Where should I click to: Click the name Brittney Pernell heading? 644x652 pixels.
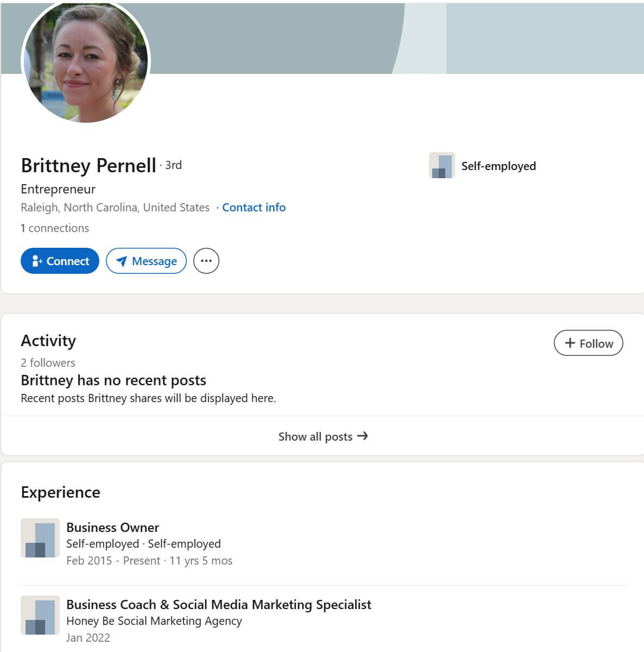[89, 165]
